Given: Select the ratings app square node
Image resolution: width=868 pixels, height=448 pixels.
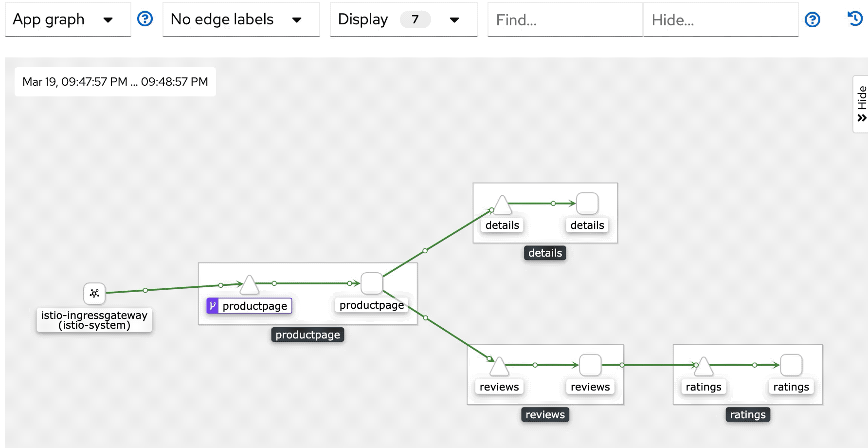Looking at the screenshot, I should tap(791, 365).
